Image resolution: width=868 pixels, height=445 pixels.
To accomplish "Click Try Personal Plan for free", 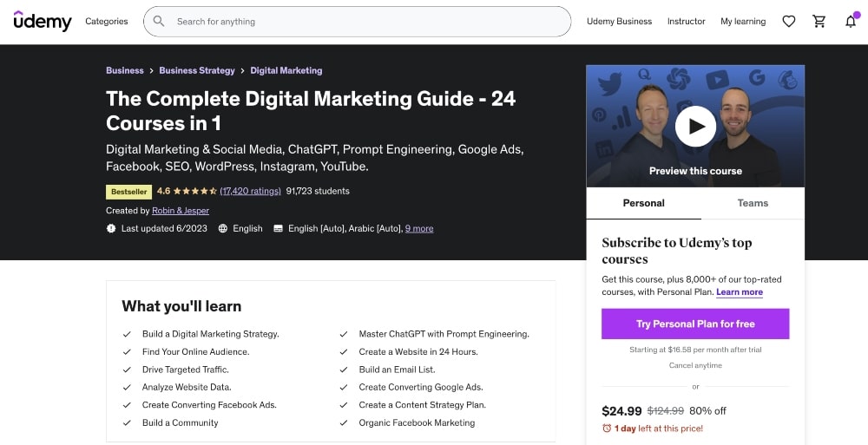I will pos(695,324).
